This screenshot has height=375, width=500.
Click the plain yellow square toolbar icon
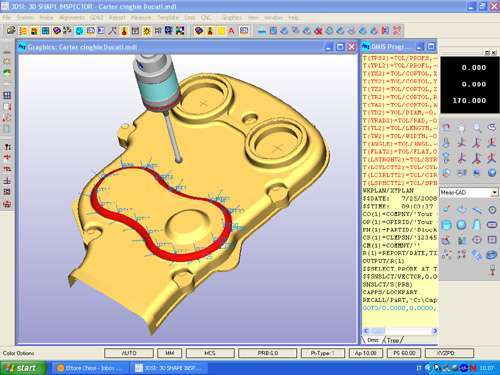[x=221, y=31]
